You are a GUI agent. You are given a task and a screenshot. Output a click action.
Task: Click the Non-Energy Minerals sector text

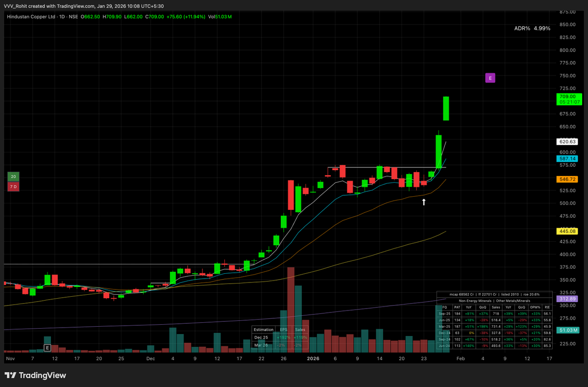(475, 301)
